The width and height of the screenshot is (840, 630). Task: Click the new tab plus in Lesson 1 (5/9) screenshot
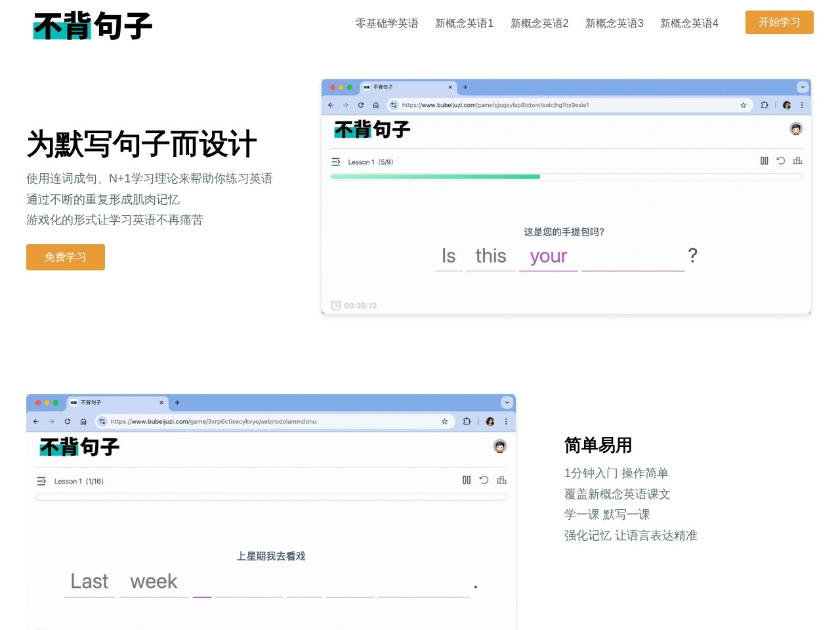click(x=465, y=87)
